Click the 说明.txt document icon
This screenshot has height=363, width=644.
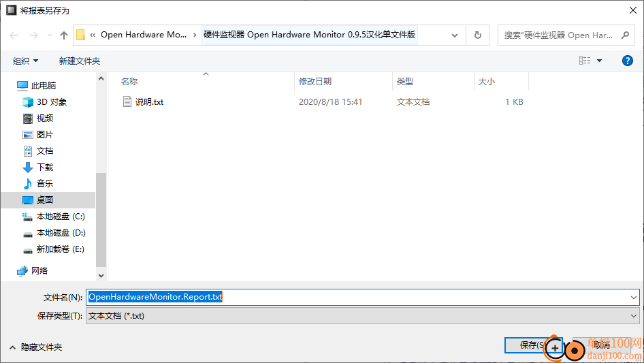pos(127,101)
